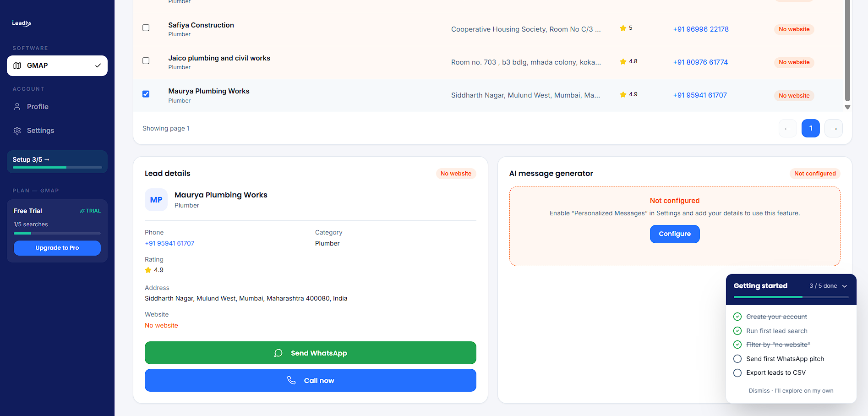Click the Safiya Construction name
The height and width of the screenshot is (416, 868).
tap(201, 25)
